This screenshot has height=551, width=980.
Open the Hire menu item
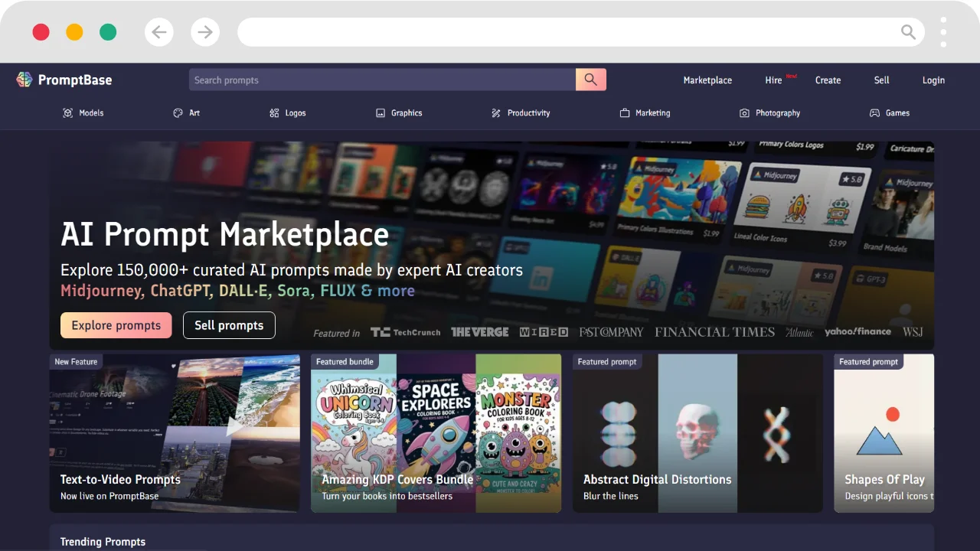(773, 80)
